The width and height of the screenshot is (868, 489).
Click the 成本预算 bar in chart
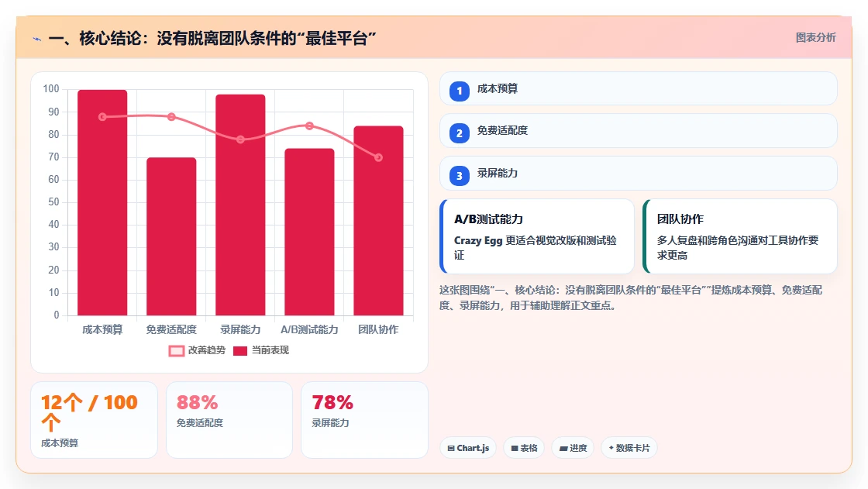click(102, 203)
